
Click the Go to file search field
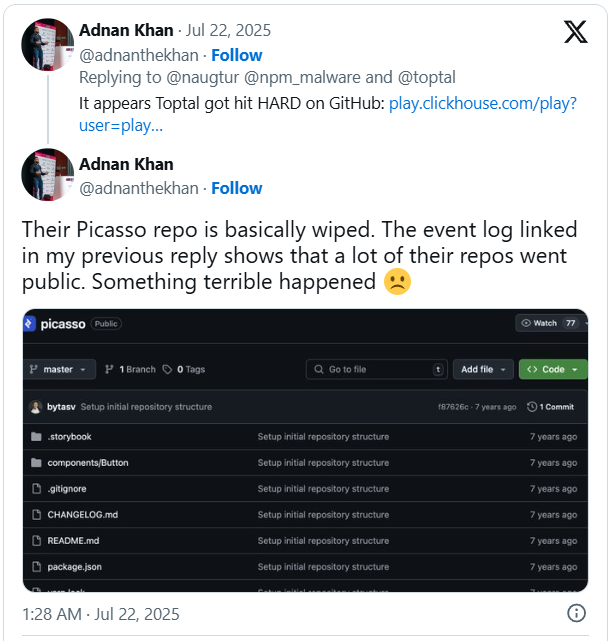pyautogui.click(x=376, y=369)
